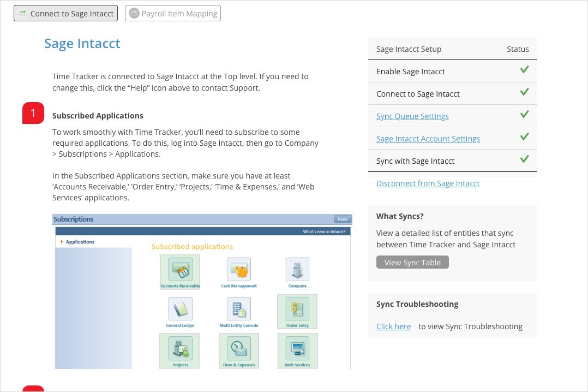588x392 pixels.
Task: Click here link for Sync Troubleshooting
Action: tap(393, 326)
